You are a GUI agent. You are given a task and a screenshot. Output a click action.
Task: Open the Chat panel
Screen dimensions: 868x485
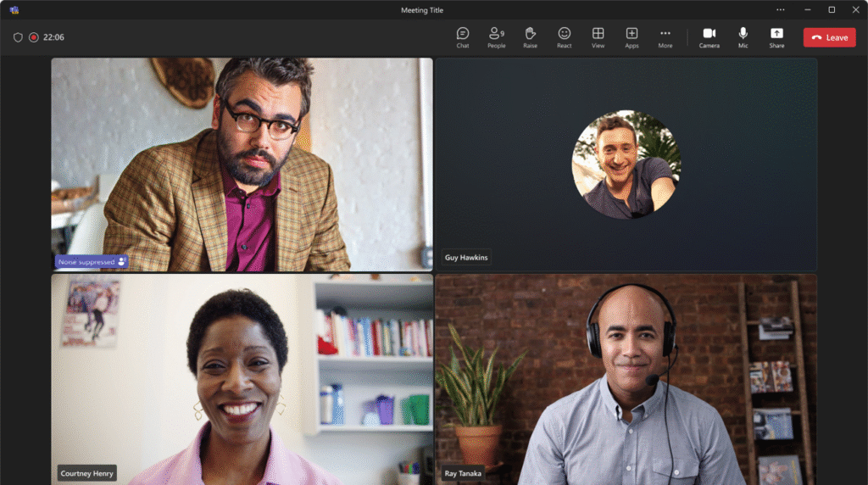pos(463,37)
